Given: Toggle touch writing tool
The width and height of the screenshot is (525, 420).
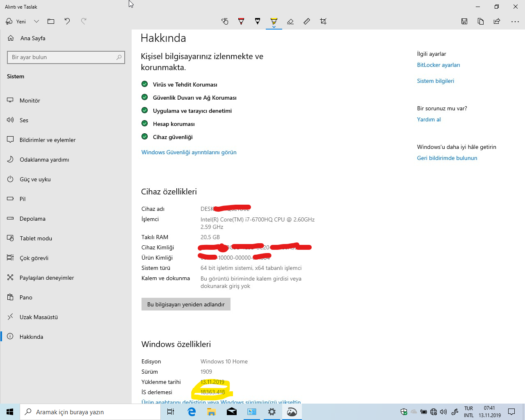Looking at the screenshot, I should click(225, 21).
